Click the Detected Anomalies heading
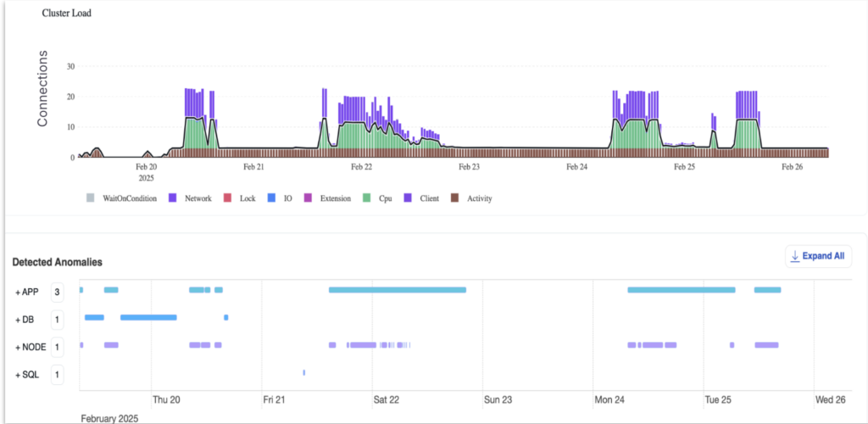The image size is (868, 424). coord(57,262)
